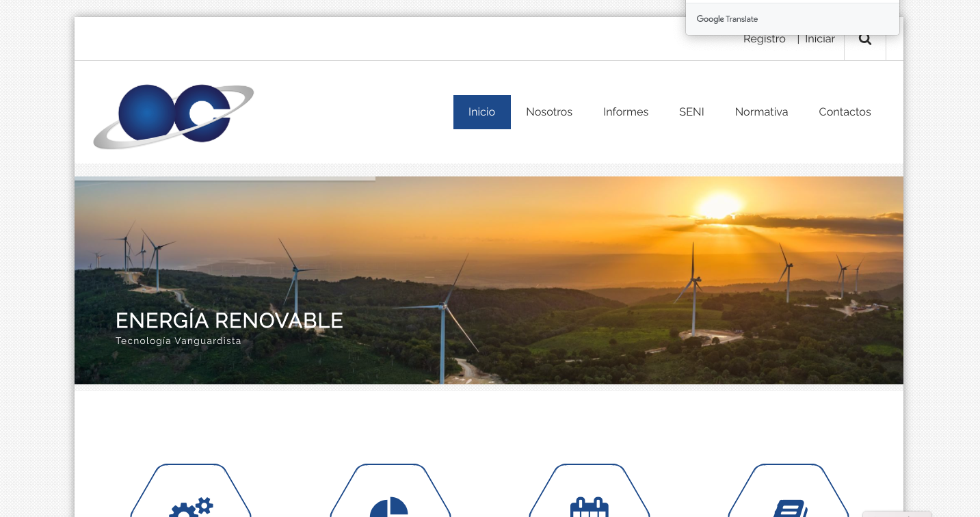
Task: Click the magnifying glass search icon
Action: pyautogui.click(x=864, y=39)
